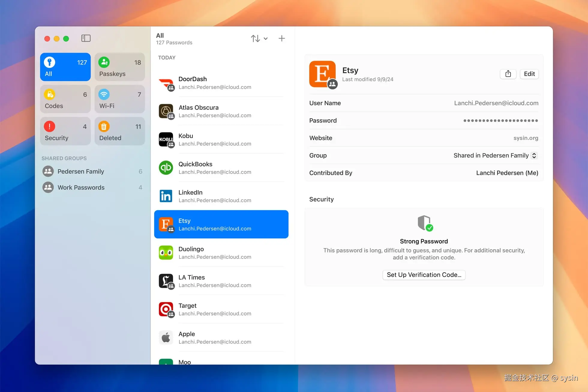The height and width of the screenshot is (392, 588).
Task: Select the All passwords key icon
Action: (x=49, y=62)
